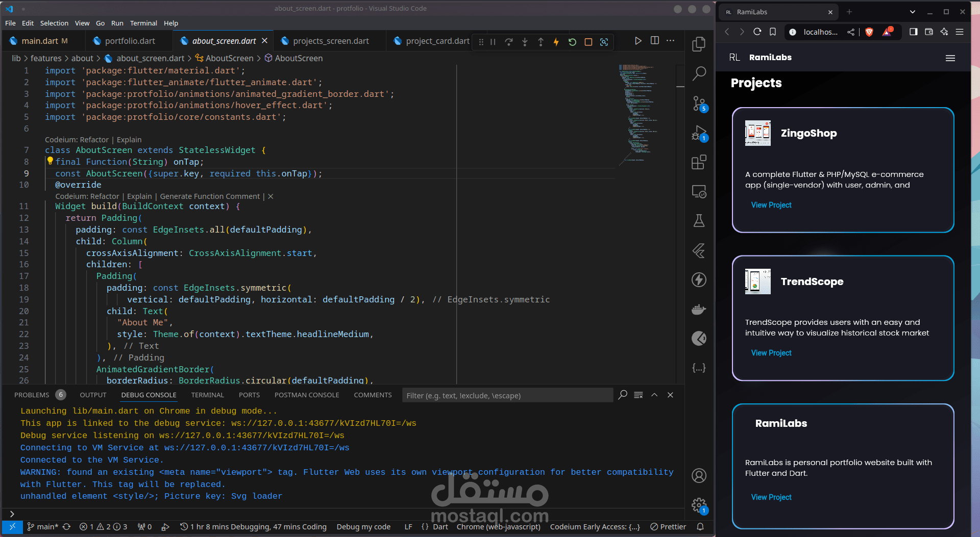This screenshot has width=980, height=537.
Task: Click the Run play button in editor title
Action: (638, 41)
